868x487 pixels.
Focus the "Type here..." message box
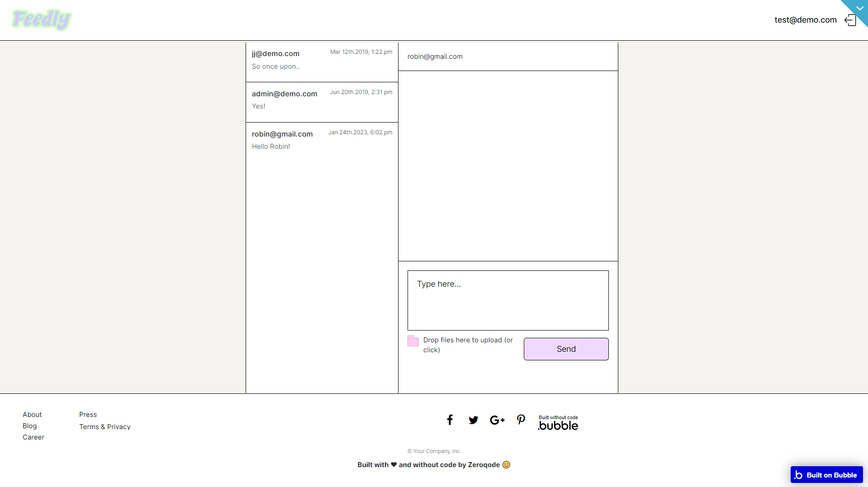[x=508, y=300]
